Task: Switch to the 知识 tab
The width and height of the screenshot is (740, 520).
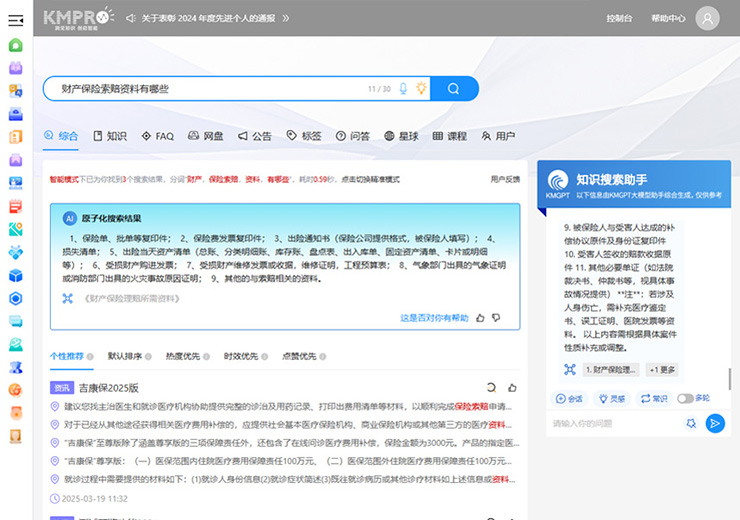Action: 110,136
